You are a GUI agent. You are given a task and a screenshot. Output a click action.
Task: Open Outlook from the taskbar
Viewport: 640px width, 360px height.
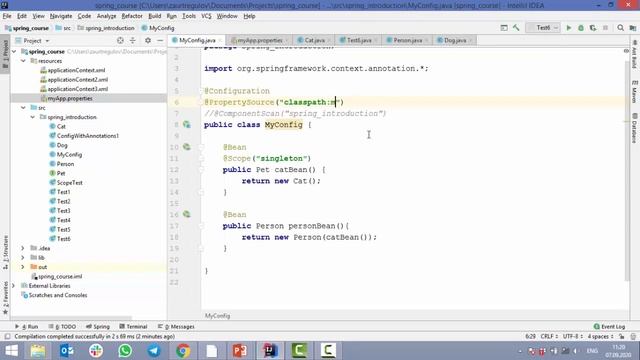[67, 351]
